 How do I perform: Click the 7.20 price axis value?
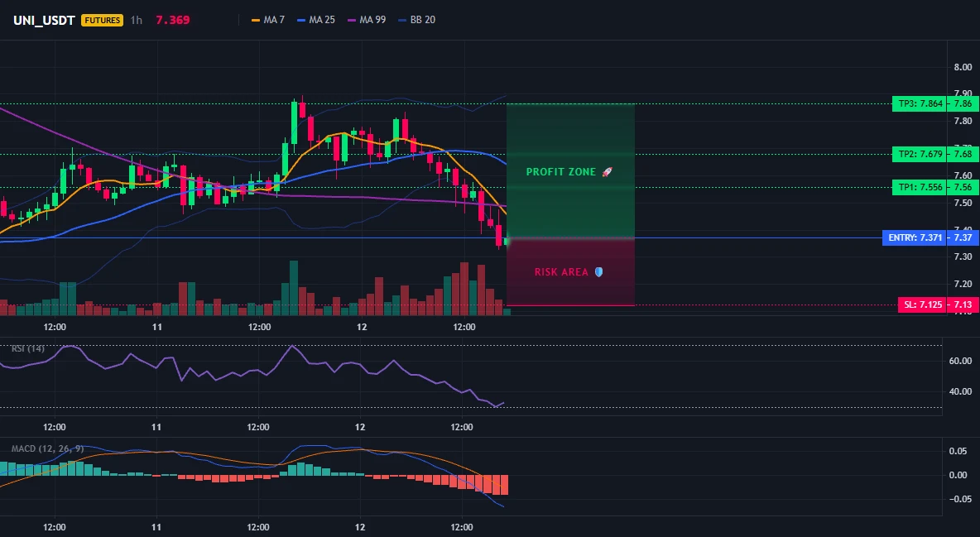(x=963, y=284)
